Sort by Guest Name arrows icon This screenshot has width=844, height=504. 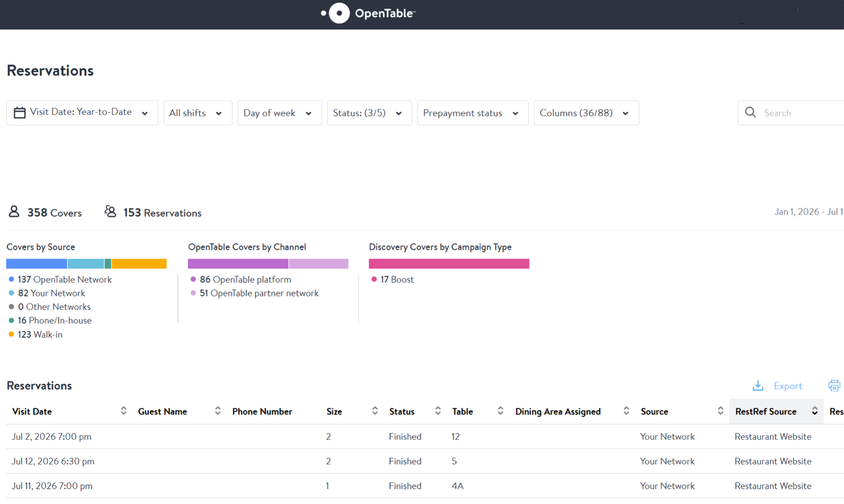[218, 411]
